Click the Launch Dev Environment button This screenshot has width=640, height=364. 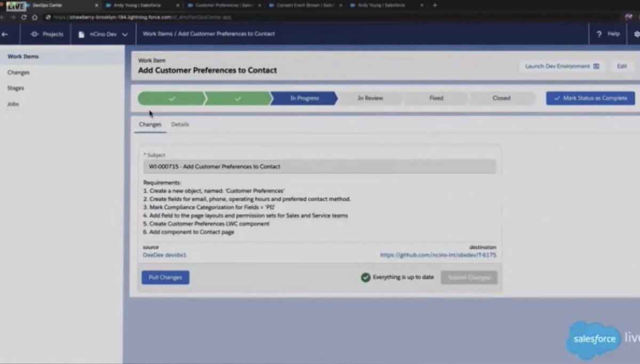562,67
